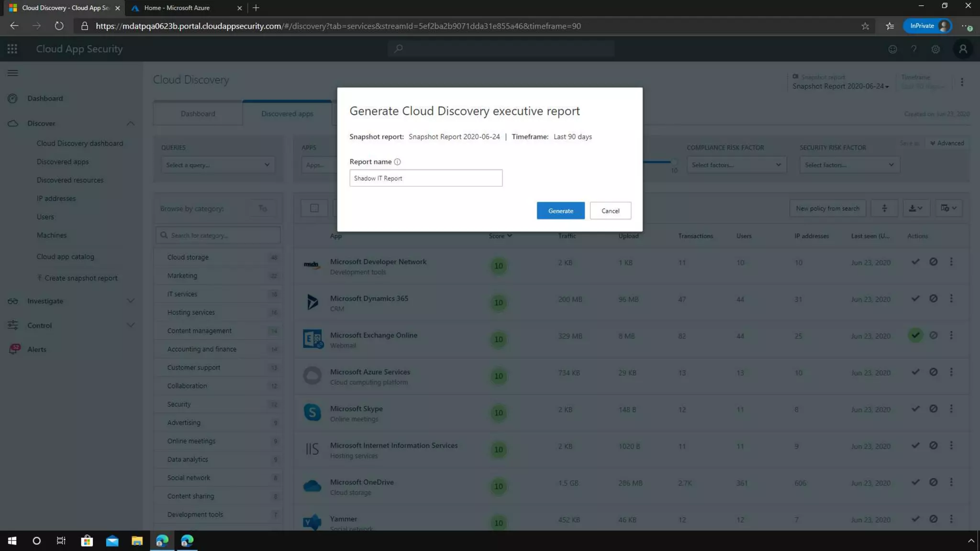The image size is (980, 551).
Task: Mark Microsoft Exchange Online as sanctioned
Action: 915,335
